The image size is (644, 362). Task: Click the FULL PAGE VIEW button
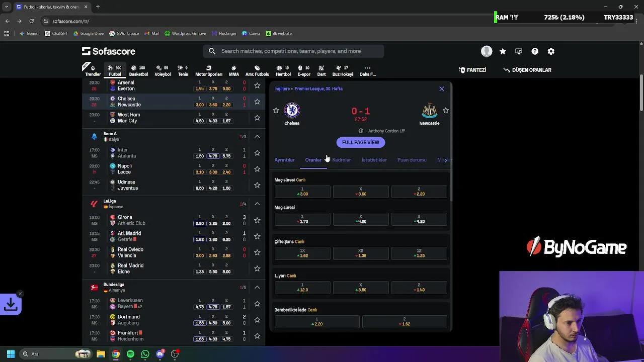tap(361, 142)
